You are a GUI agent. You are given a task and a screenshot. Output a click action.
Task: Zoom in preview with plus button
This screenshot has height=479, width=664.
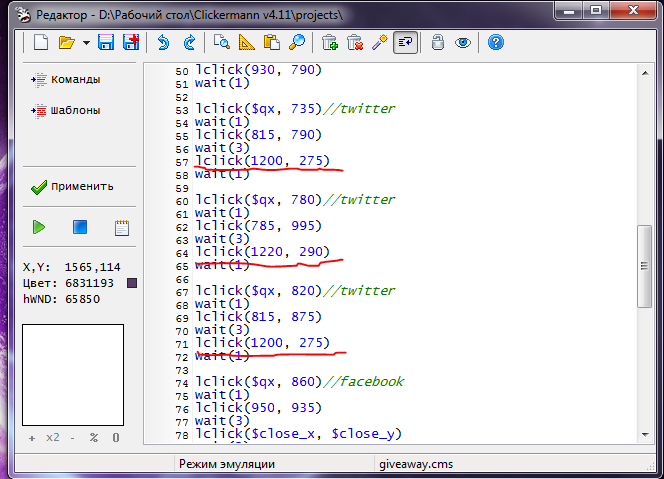[32, 438]
